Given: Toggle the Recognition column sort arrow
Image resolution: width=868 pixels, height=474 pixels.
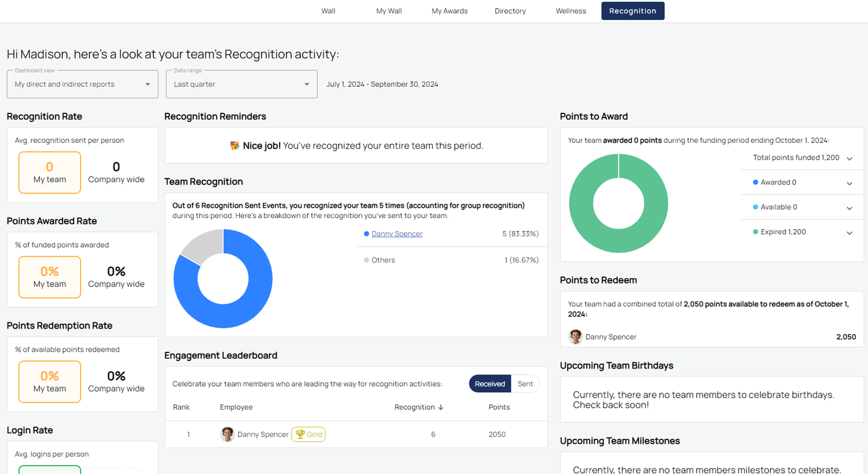Looking at the screenshot, I should pos(440,407).
